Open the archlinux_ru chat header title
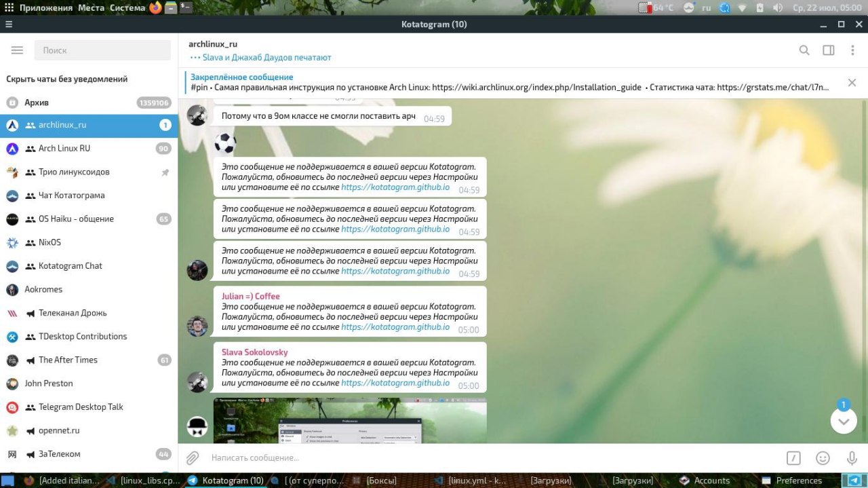Viewport: 868px width, 488px height. [x=213, y=44]
